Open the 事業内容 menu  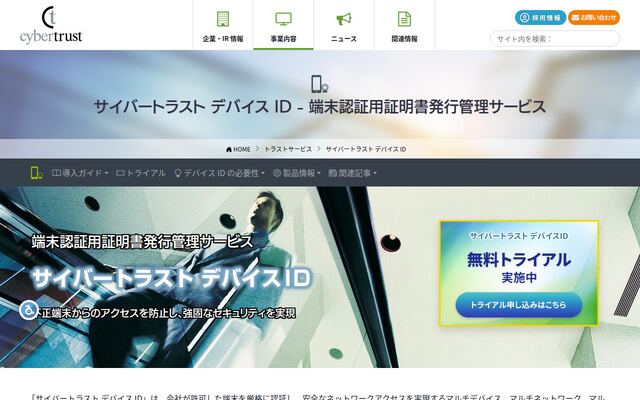(283, 25)
